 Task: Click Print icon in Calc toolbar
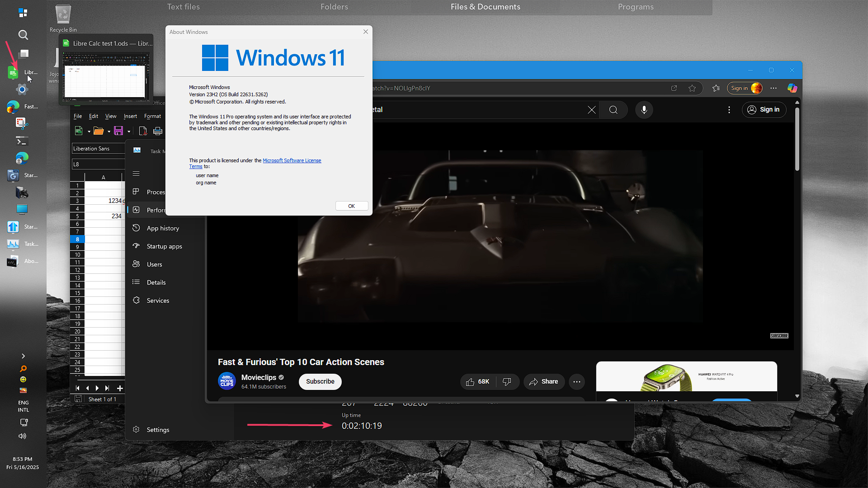coord(158,131)
